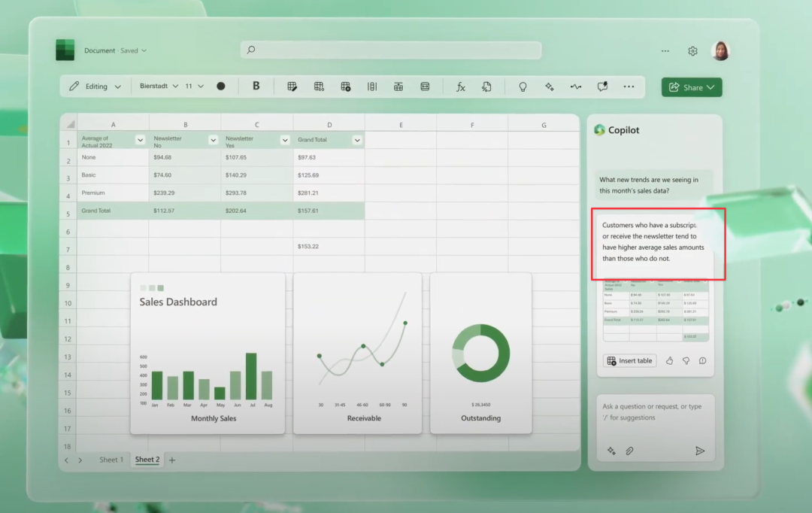
Task: Click the column layout icon
Action: pos(372,87)
